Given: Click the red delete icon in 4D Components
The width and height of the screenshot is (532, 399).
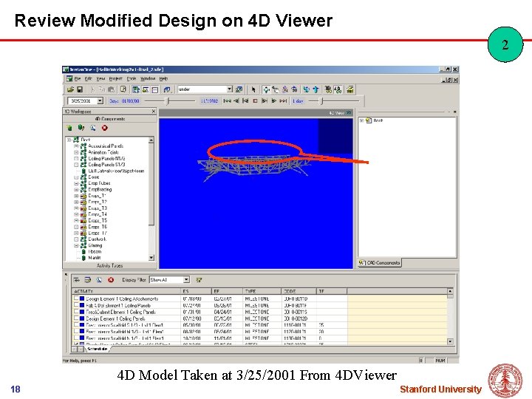Looking at the screenshot, I should coord(105,128).
